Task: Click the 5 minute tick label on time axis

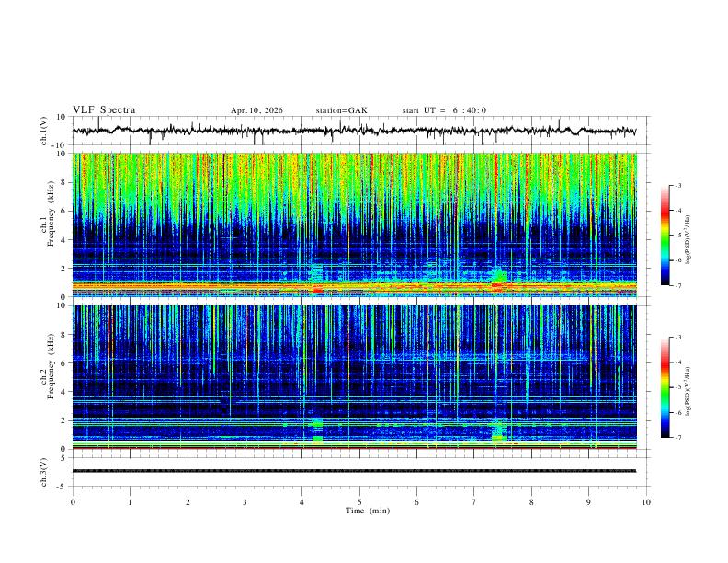Action: [x=359, y=502]
